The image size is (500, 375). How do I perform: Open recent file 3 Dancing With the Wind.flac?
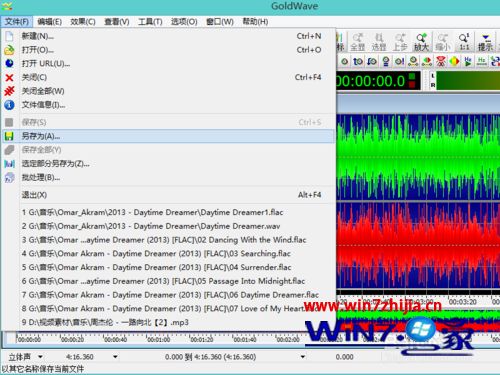168,240
